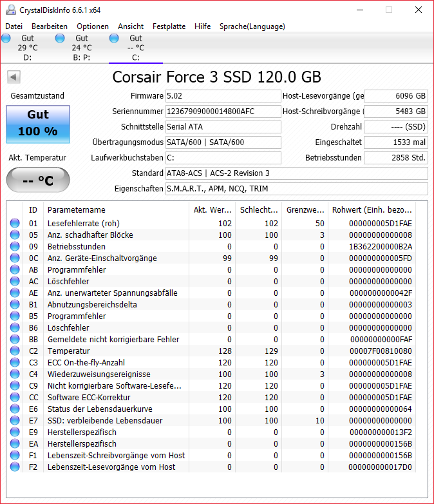The height and width of the screenshot is (504, 434).
Task: Click the Parametername column header
Action: pos(117,210)
